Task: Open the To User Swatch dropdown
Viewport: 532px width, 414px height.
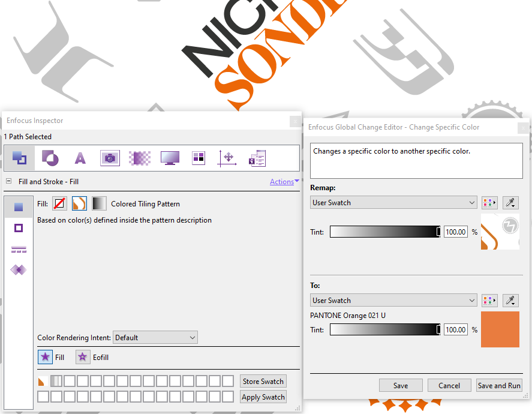Action: click(x=393, y=301)
